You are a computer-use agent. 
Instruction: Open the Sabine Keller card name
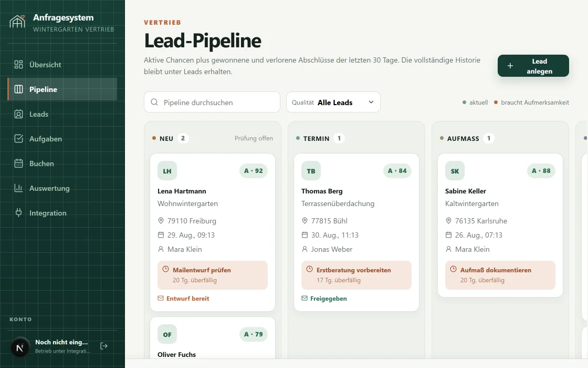click(465, 191)
